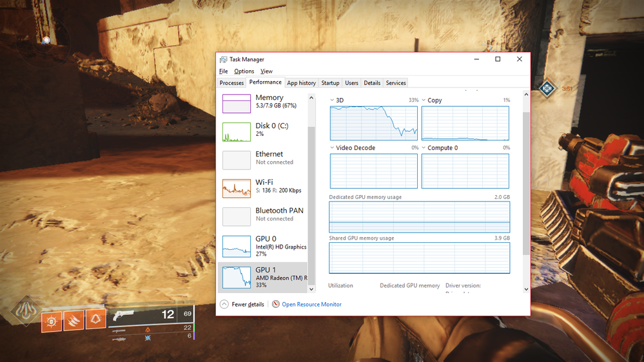The width and height of the screenshot is (644, 362).
Task: Switch to the Startup tab
Action: pos(330,83)
